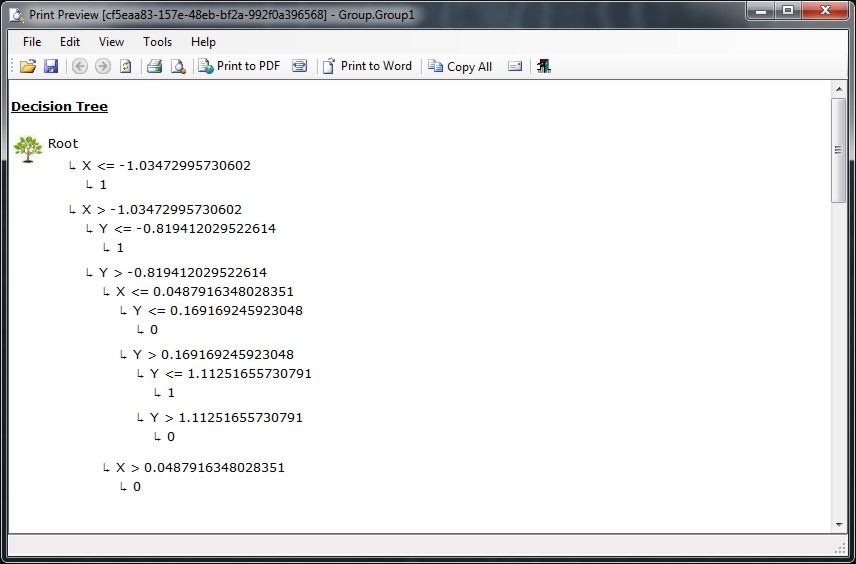
Task: Click the scrollbar down arrow
Action: [x=839, y=524]
